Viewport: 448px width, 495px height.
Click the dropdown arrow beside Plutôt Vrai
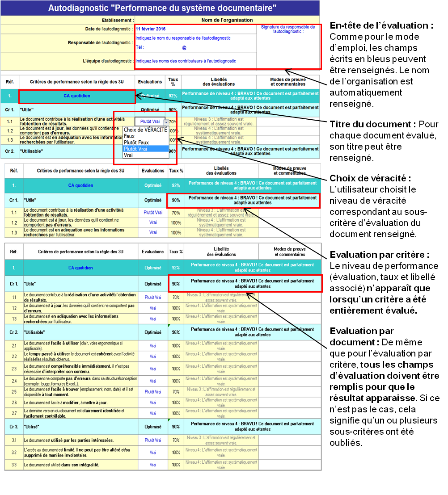point(166,122)
